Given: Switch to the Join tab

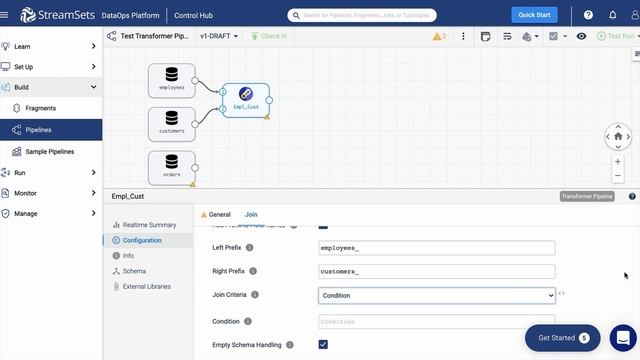Looking at the screenshot, I should pos(251,214).
